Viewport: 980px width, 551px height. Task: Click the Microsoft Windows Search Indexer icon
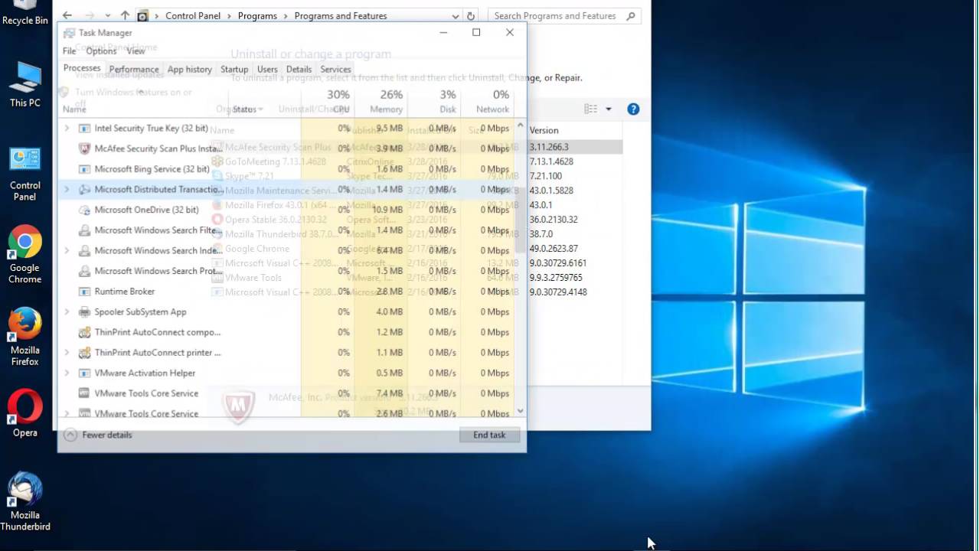pos(84,251)
